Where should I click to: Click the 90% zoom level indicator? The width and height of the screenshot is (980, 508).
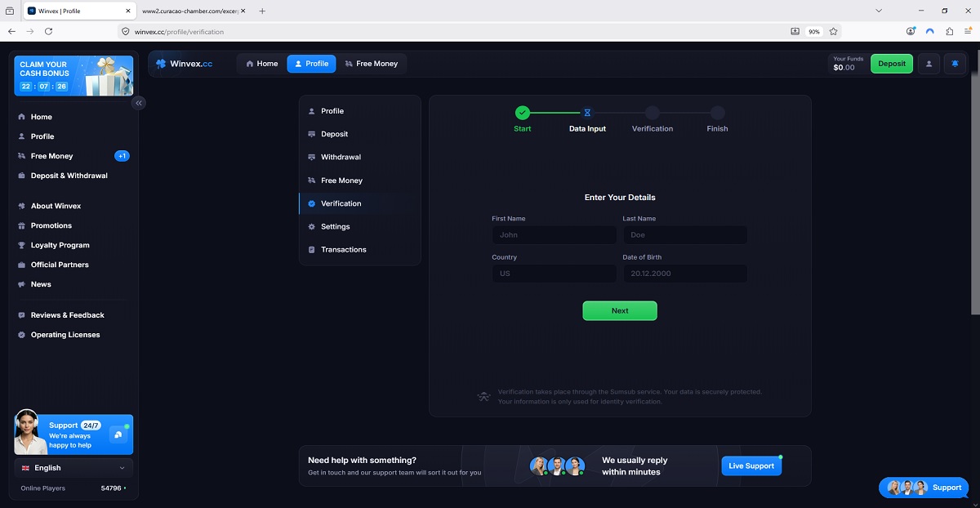[x=813, y=31]
